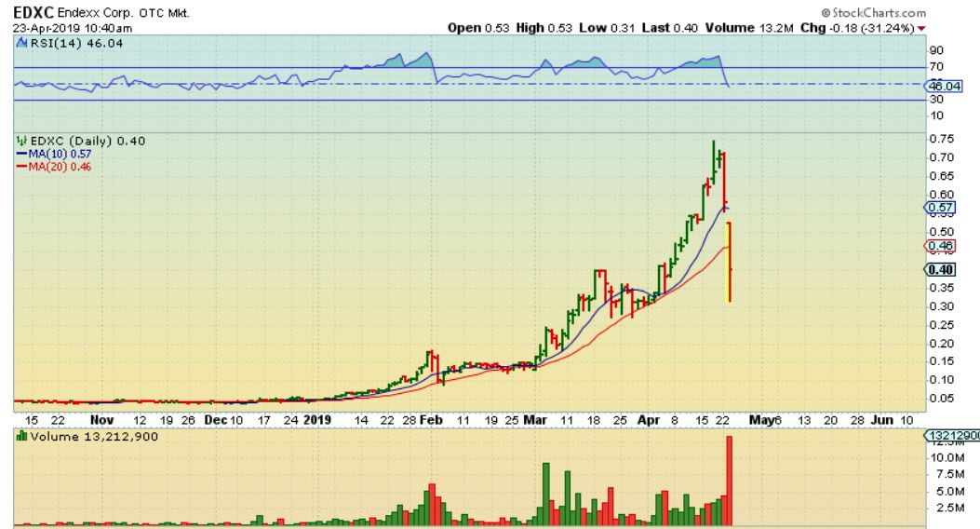
Task: Click the Nov label on date axis
Action: 101,420
